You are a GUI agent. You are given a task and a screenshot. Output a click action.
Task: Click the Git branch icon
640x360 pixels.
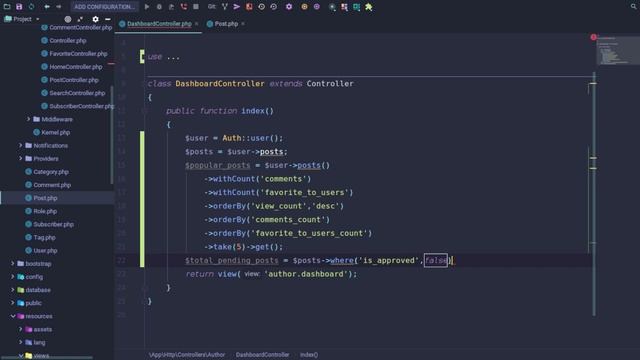224,7
